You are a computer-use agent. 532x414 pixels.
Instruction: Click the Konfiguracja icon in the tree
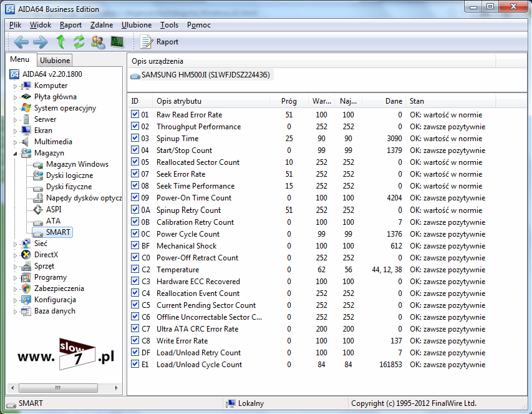tap(26, 300)
